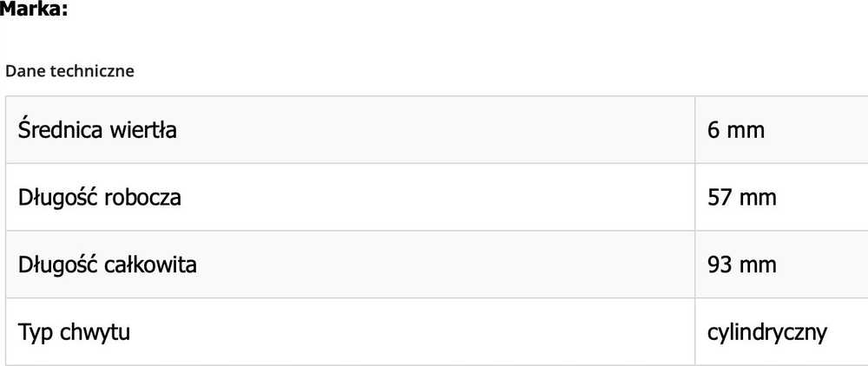Viewport: 868px width, 366px height.
Task: Click the word "wiertła" in first row
Action: click(x=143, y=130)
